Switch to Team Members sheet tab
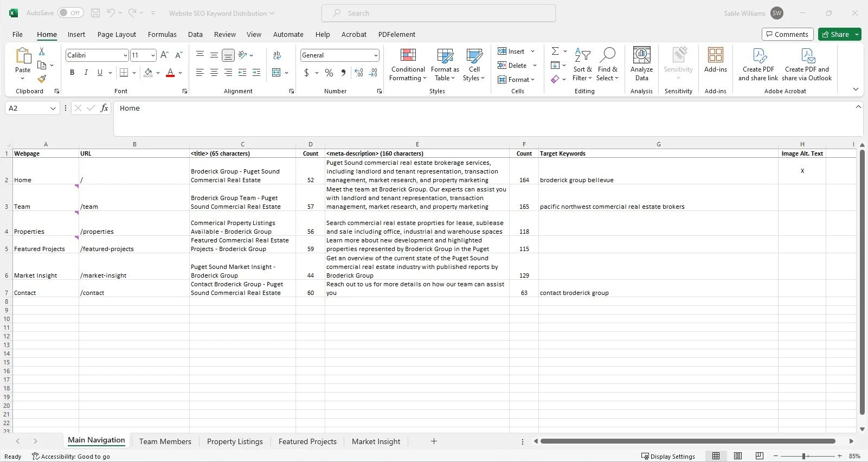 165,441
